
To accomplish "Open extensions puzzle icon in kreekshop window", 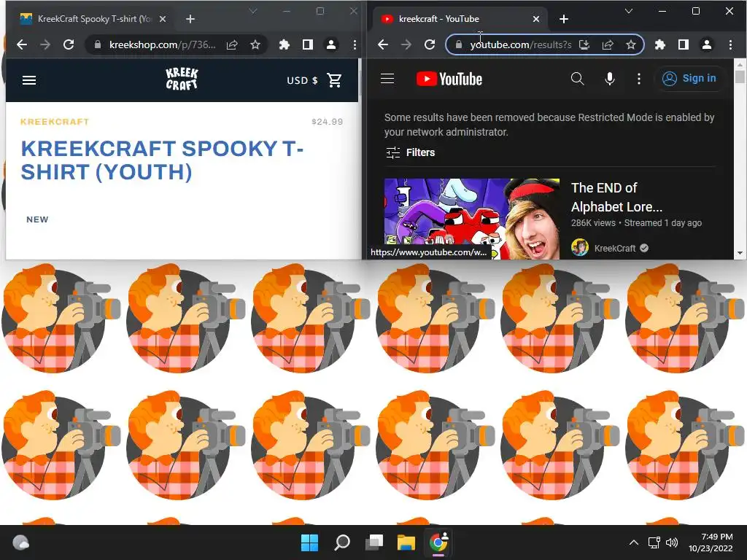I will tap(285, 44).
